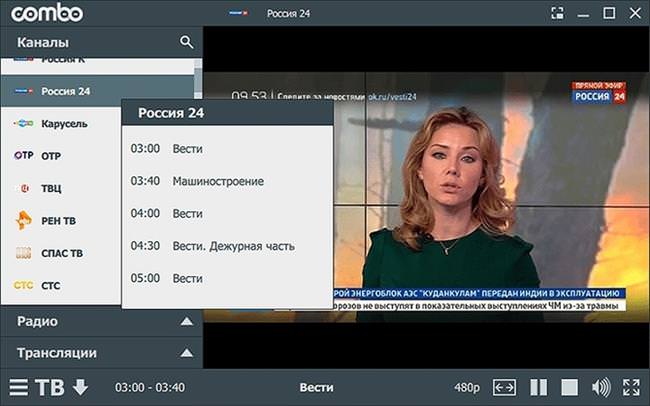Image resolution: width=650 pixels, height=406 pixels.
Task: Select 04:00 Вести program entry
Action: (227, 213)
